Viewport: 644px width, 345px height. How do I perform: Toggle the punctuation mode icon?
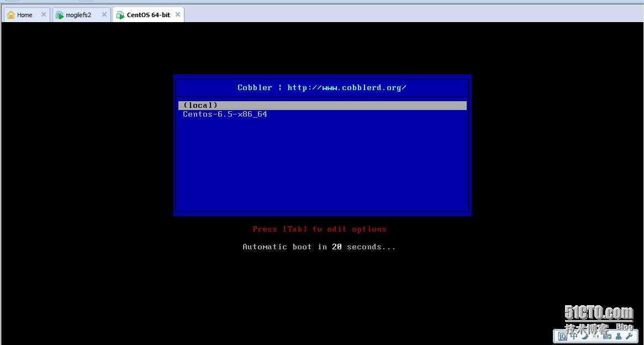596,336
